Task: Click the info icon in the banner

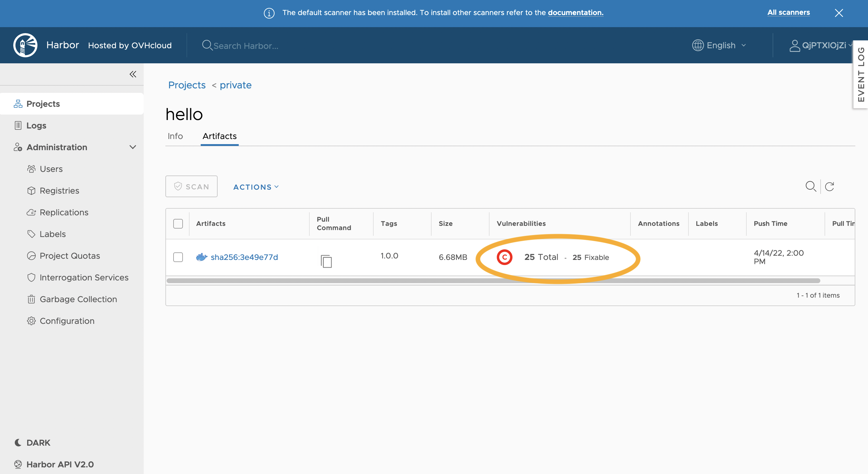Action: click(269, 13)
